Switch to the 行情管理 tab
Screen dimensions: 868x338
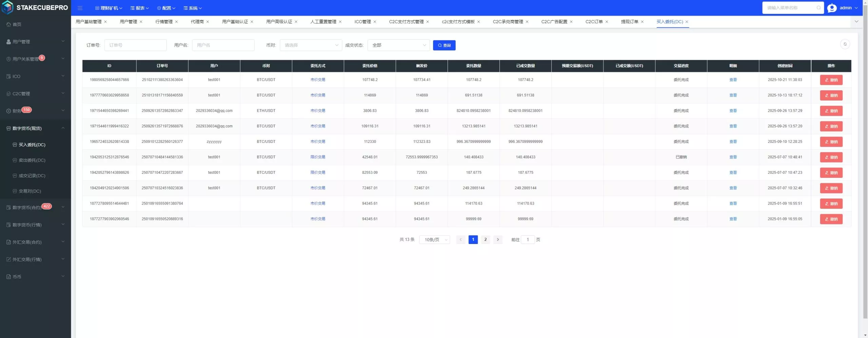click(164, 22)
